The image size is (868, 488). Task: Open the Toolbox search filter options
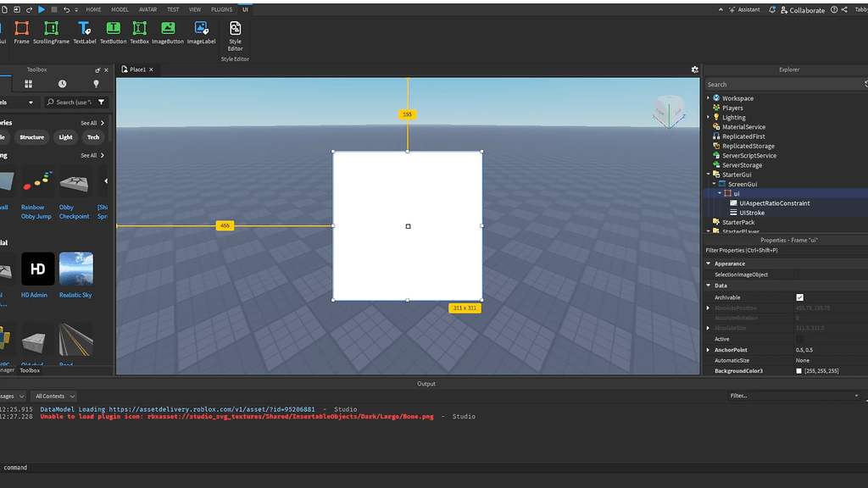click(102, 103)
